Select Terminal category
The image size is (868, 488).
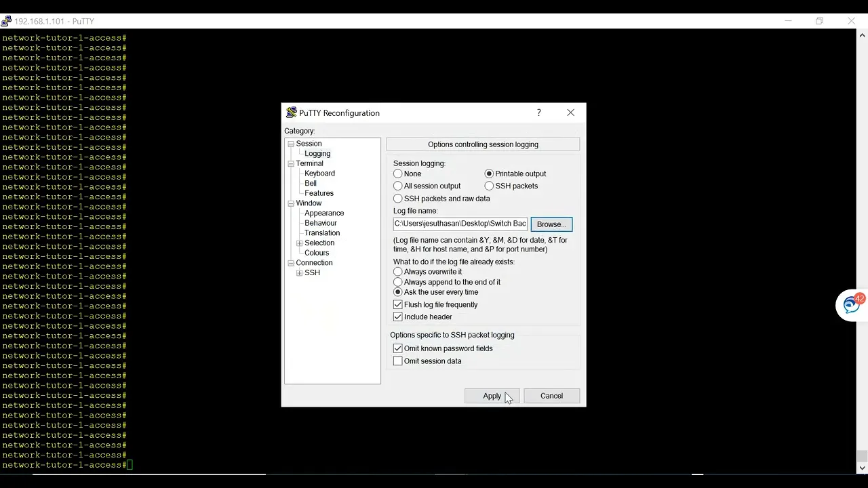309,163
